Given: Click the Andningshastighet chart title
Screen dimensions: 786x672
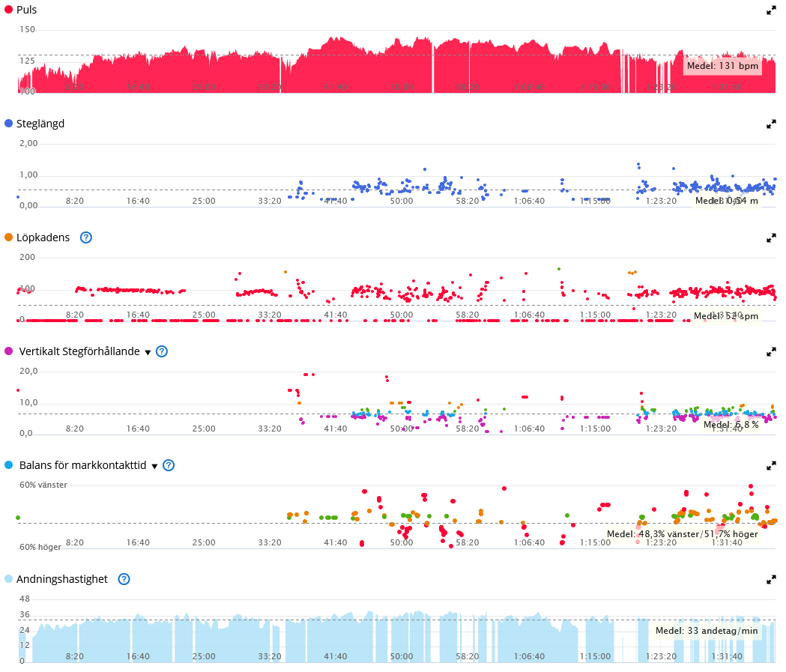Looking at the screenshot, I should point(62,579).
